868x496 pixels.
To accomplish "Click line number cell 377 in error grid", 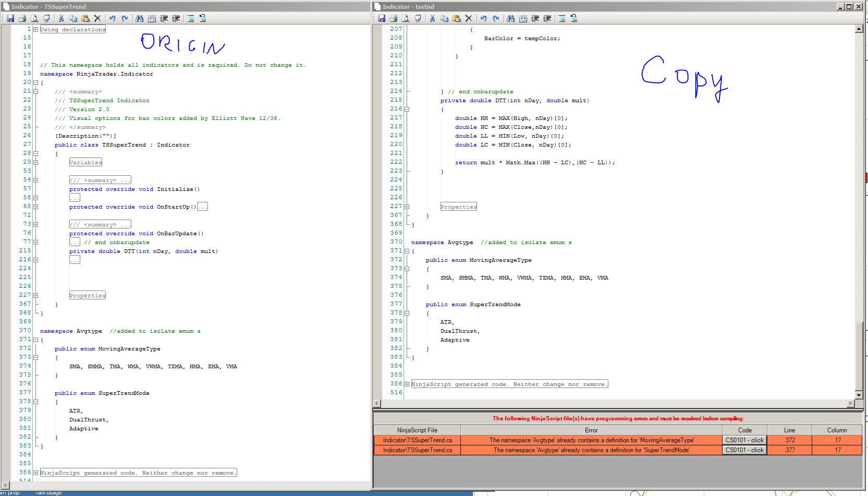I will [790, 450].
